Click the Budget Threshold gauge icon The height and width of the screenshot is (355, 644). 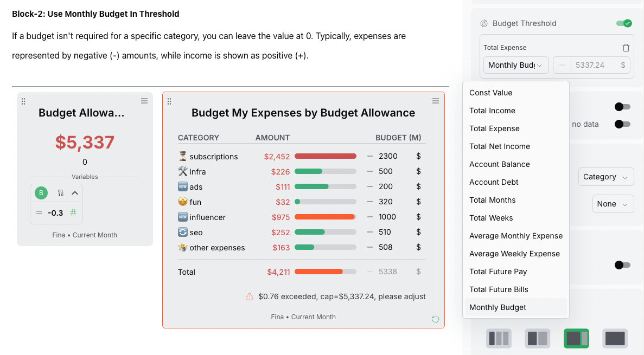484,23
